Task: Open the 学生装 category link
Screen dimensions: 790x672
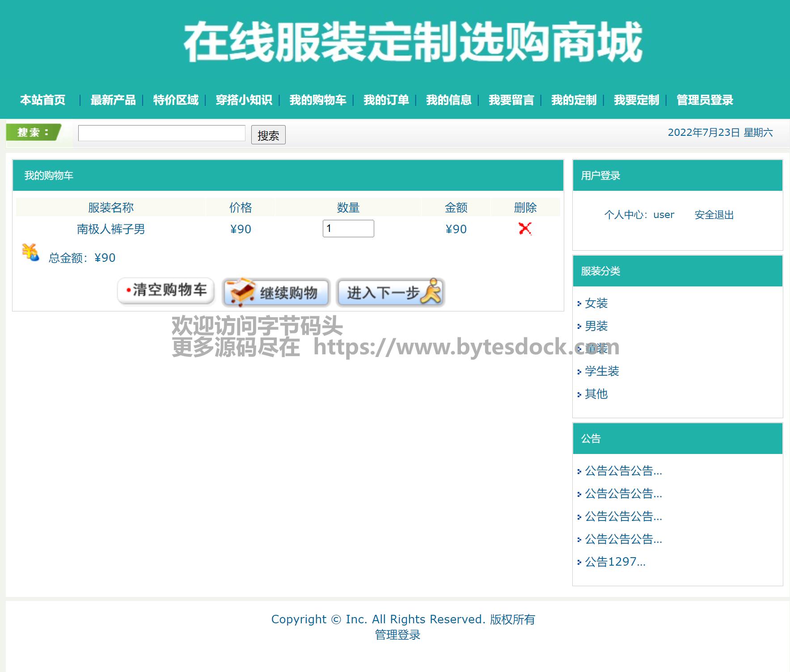Action: 602,371
